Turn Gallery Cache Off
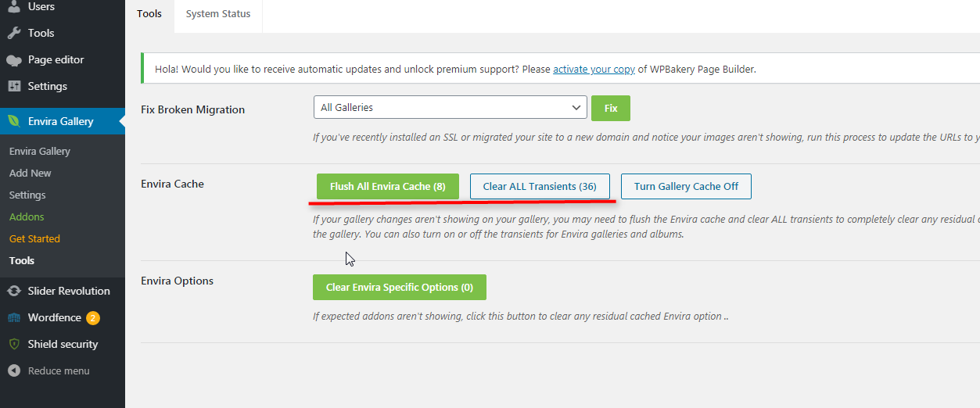Viewport: 980px width, 408px height. click(686, 186)
